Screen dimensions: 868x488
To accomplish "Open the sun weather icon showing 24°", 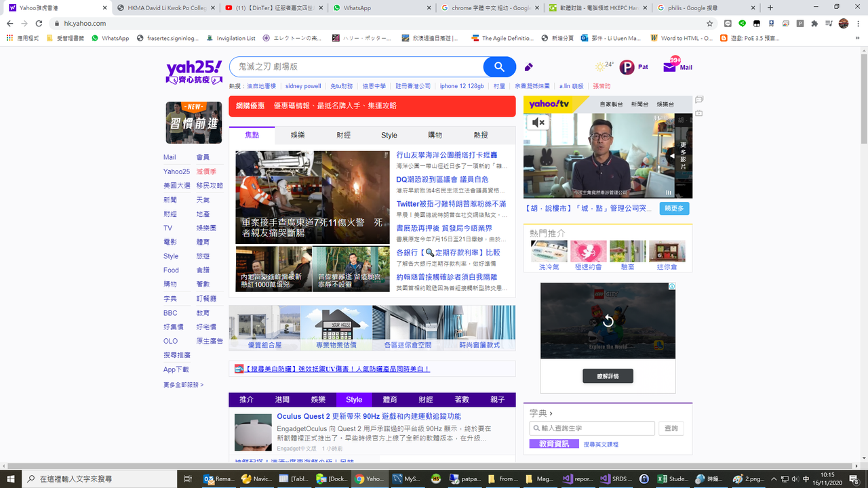I will 600,67.
